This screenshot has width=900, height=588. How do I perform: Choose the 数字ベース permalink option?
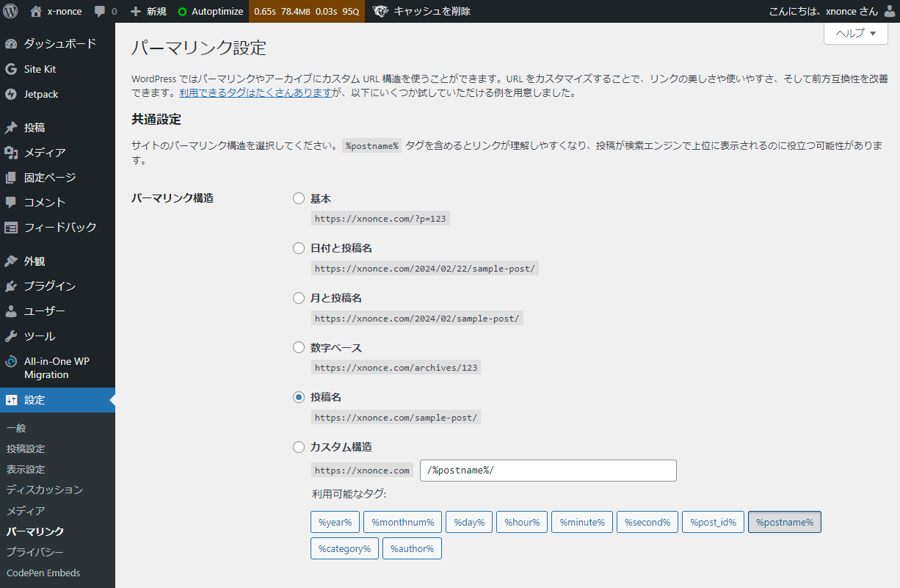[x=299, y=347]
